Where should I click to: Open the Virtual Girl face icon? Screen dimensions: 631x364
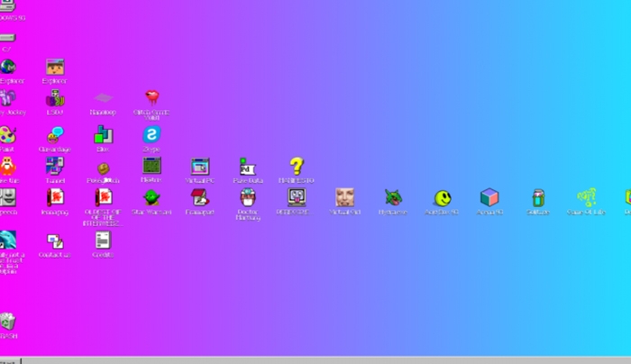tap(345, 197)
